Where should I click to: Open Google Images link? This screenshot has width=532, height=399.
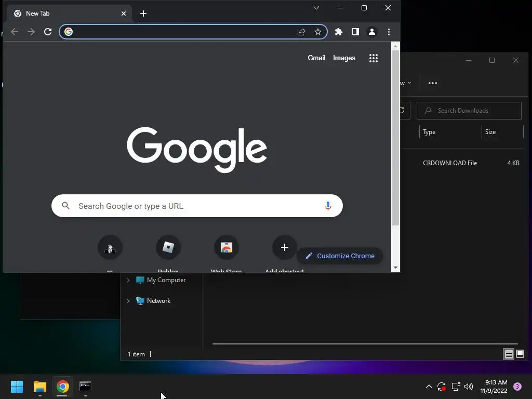click(x=344, y=58)
